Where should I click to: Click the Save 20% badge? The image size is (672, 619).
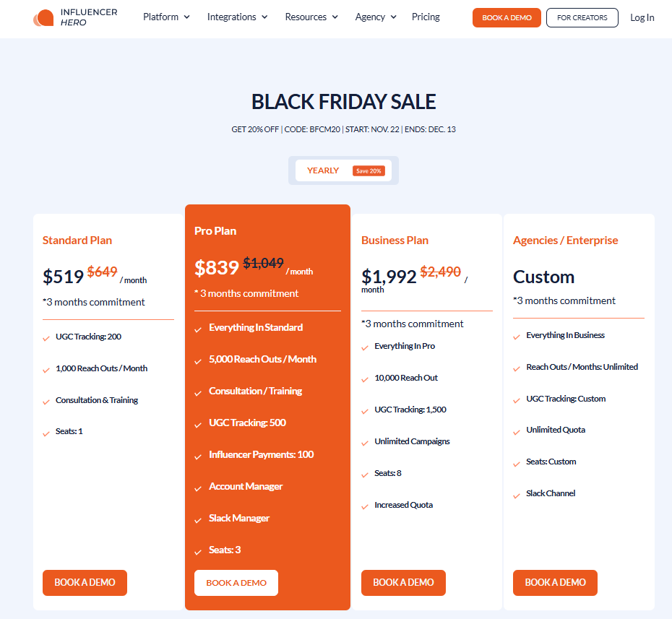point(369,170)
